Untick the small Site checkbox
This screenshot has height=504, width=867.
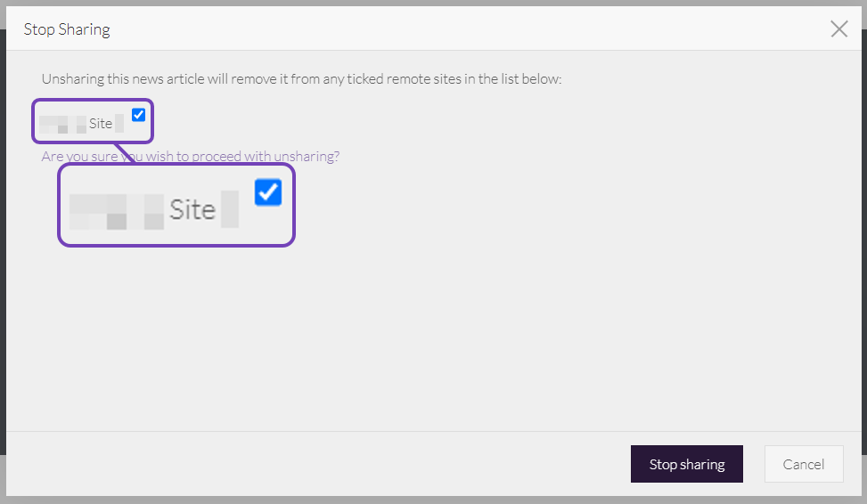coord(138,115)
